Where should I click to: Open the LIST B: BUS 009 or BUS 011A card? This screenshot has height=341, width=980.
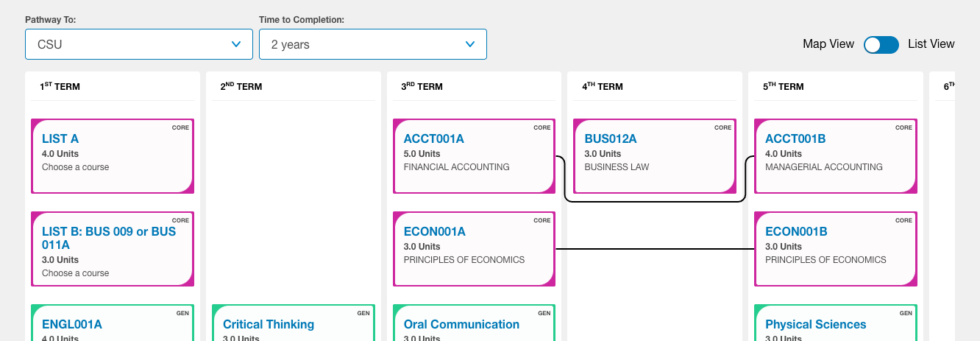click(112, 249)
